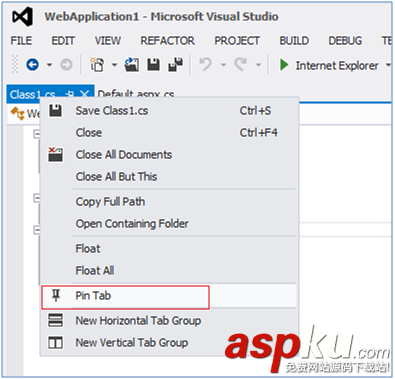This screenshot has width=395, height=379.
Task: Open the VIEW menu
Action: pyautogui.click(x=108, y=41)
